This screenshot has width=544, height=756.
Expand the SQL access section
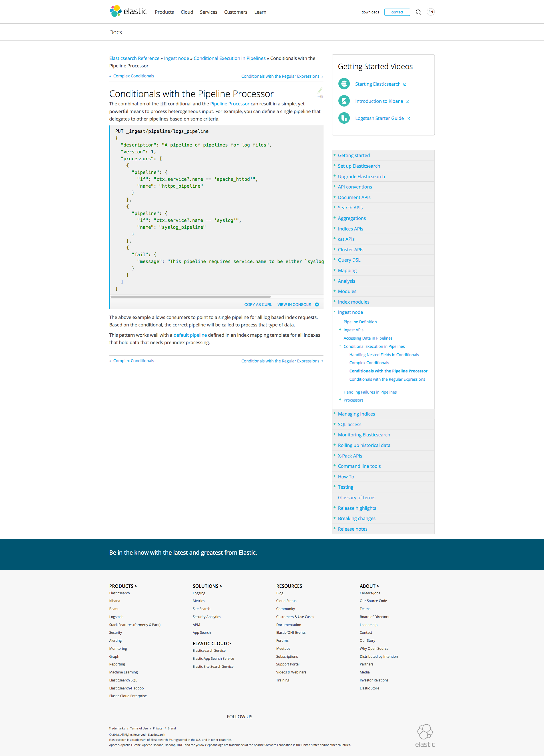[x=334, y=424]
